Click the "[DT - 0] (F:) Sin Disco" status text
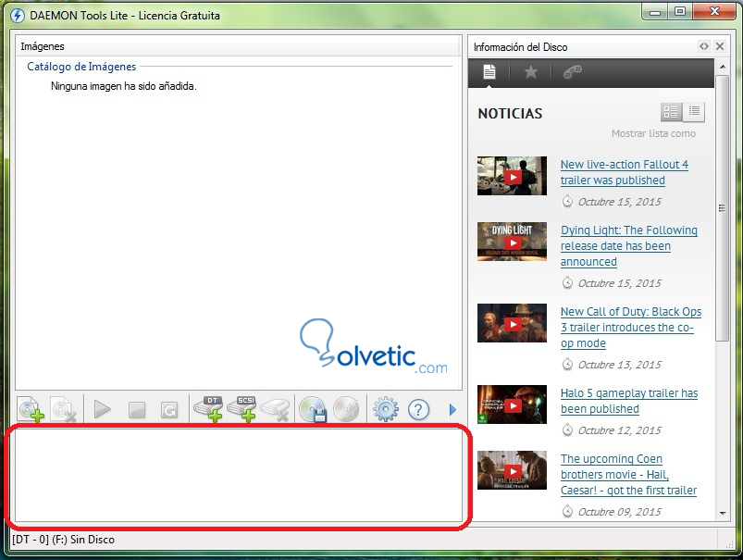 click(x=64, y=540)
